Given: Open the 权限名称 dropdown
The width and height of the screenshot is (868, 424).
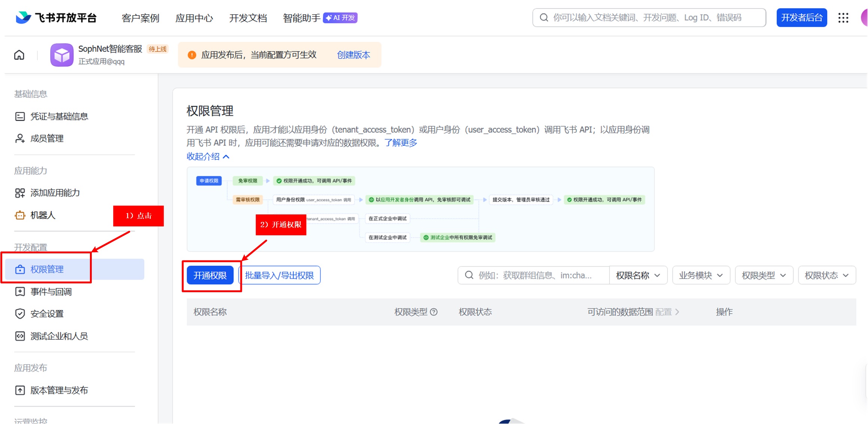Looking at the screenshot, I should (638, 275).
